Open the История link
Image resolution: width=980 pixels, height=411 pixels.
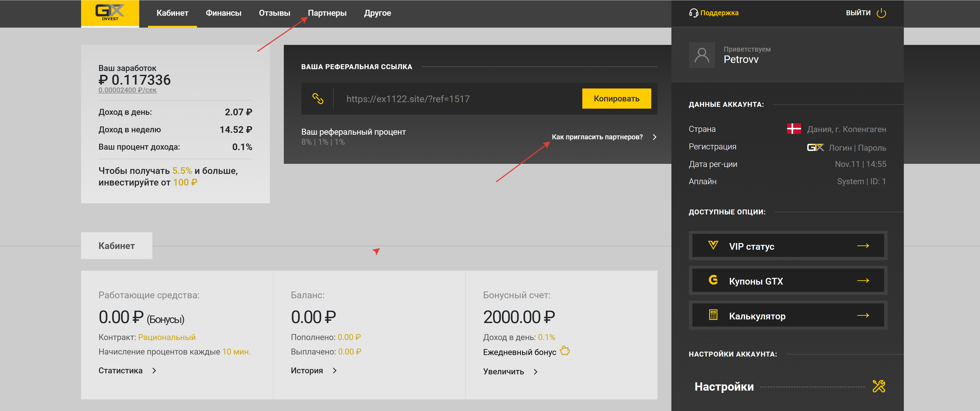(307, 371)
